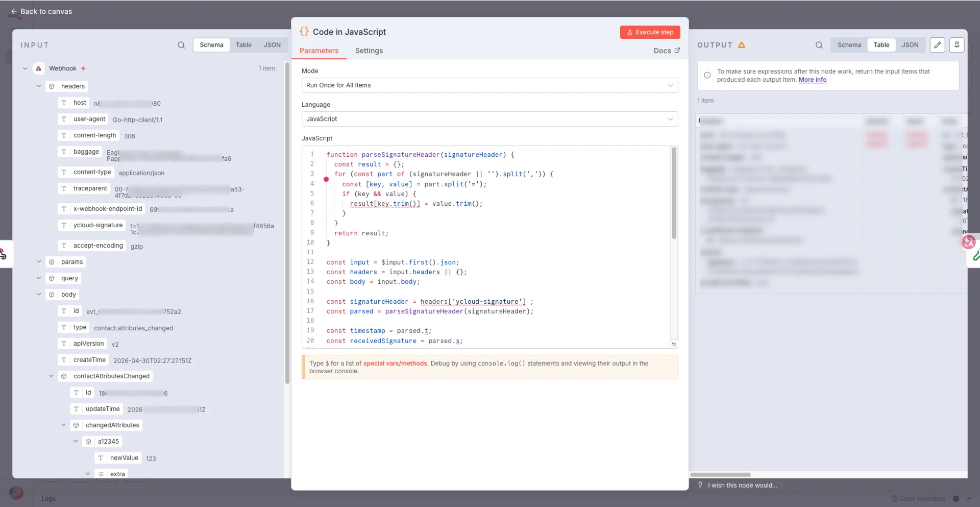
Task: Click the Execute step button
Action: [x=650, y=32]
